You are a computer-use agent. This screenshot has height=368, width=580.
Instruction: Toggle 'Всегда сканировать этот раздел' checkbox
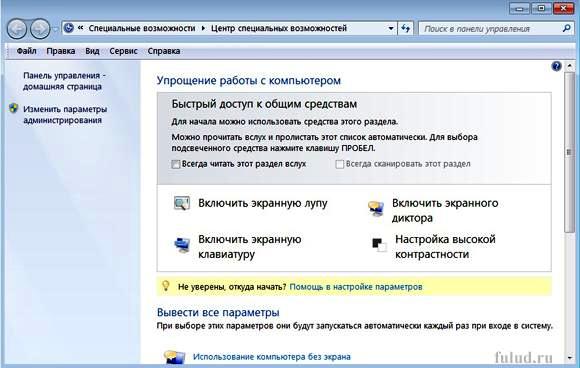(x=339, y=164)
